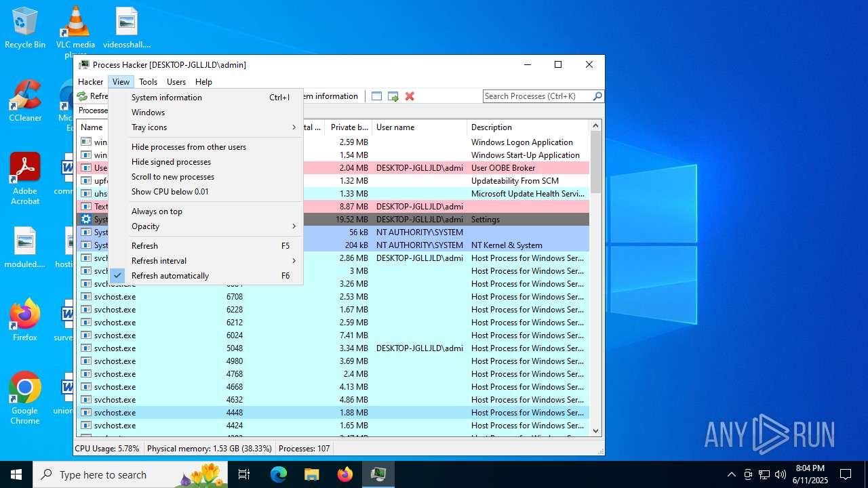Image resolution: width=868 pixels, height=488 pixels.
Task: Sort by the User name column header
Action: 419,127
